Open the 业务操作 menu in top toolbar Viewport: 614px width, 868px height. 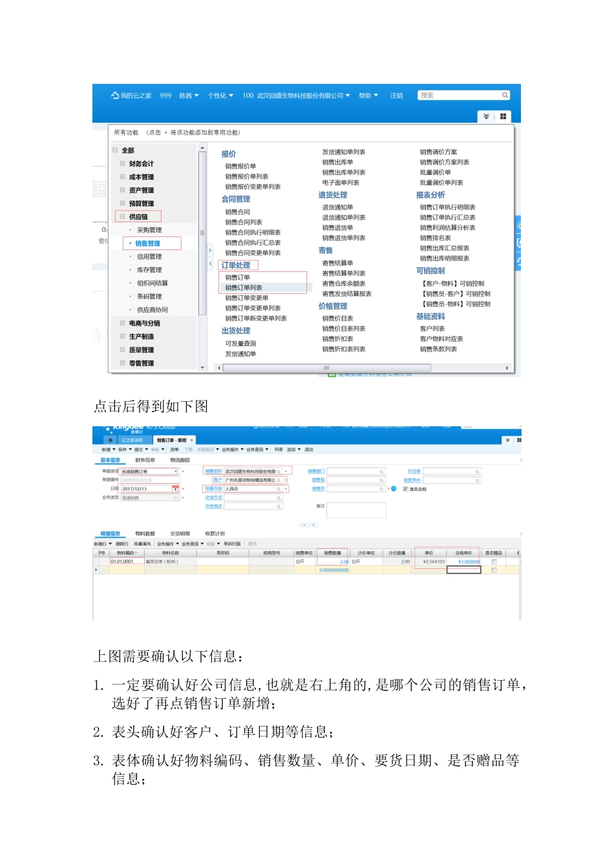pyautogui.click(x=232, y=449)
